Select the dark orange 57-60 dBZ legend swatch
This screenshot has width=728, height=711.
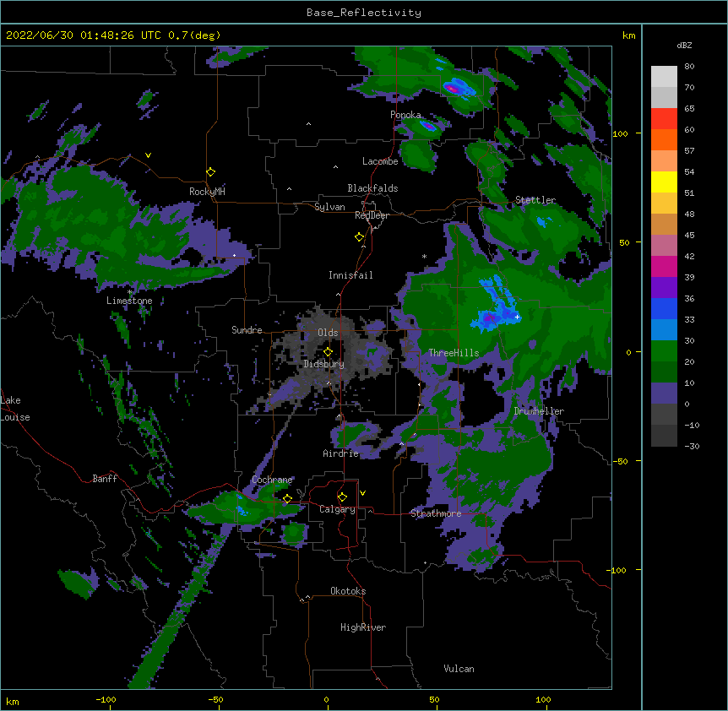click(x=664, y=140)
